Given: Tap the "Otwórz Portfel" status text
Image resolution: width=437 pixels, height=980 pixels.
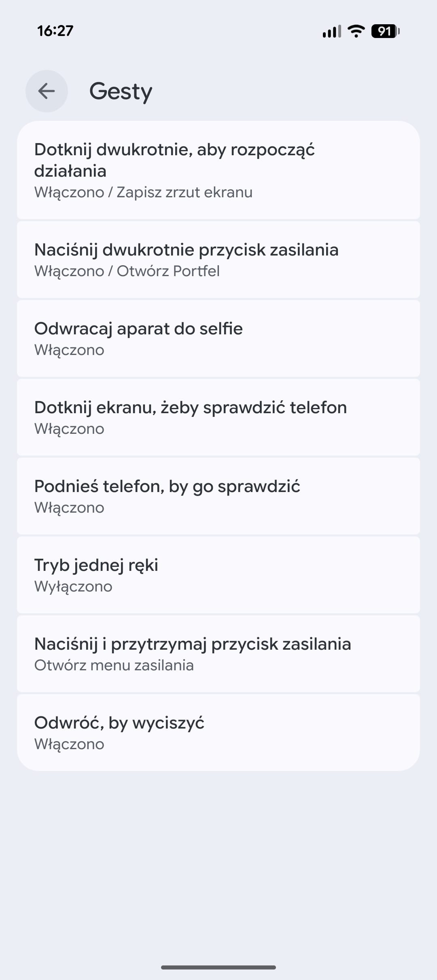Looking at the screenshot, I should (168, 271).
